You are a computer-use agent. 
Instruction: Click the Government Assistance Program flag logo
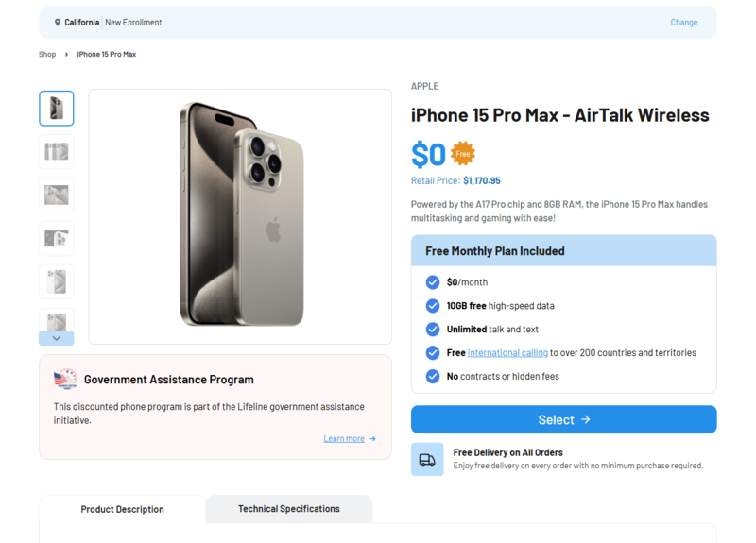coord(65,380)
